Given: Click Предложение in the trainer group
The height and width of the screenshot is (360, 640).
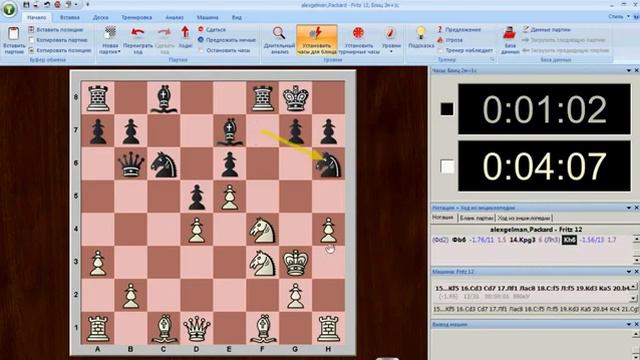Looking at the screenshot, I should click(459, 29).
